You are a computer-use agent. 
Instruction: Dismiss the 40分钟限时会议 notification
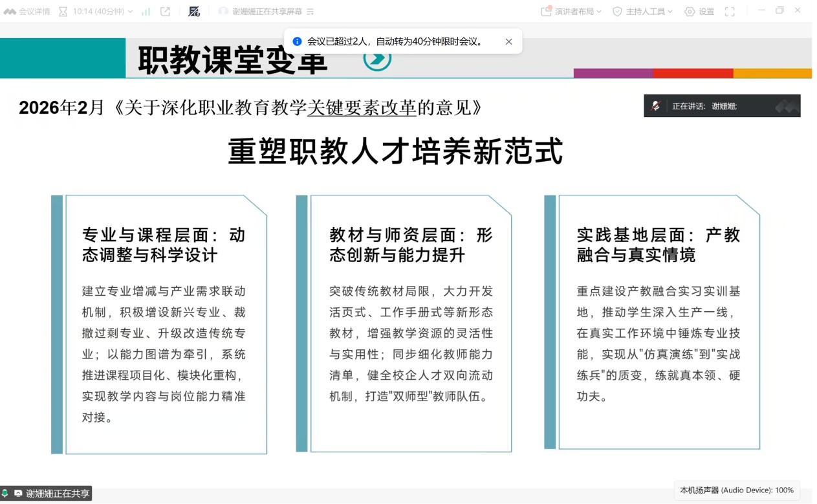(508, 41)
